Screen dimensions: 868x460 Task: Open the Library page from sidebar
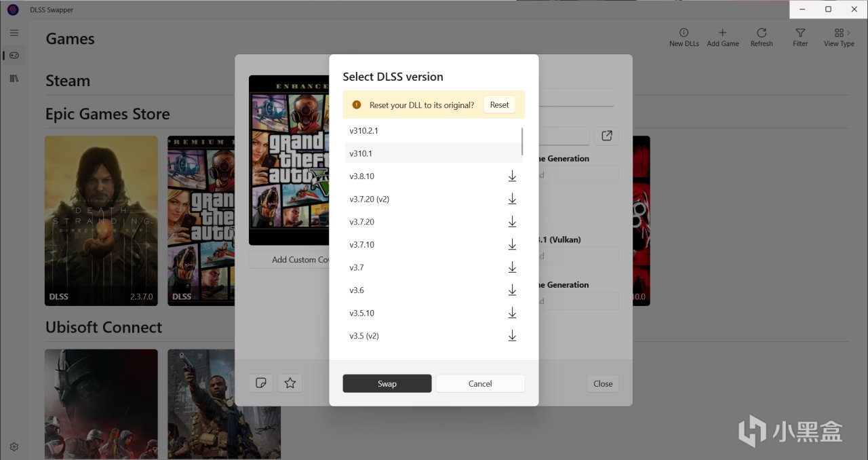tap(14, 79)
